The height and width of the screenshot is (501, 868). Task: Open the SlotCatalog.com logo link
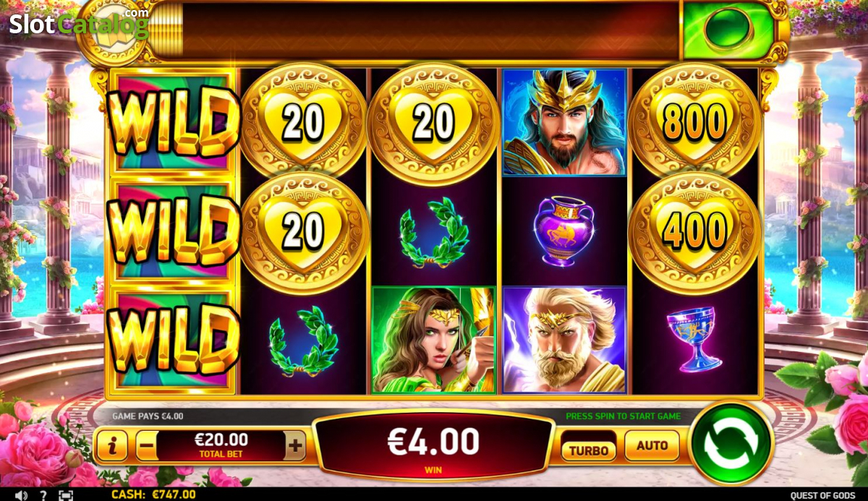pyautogui.click(x=79, y=23)
